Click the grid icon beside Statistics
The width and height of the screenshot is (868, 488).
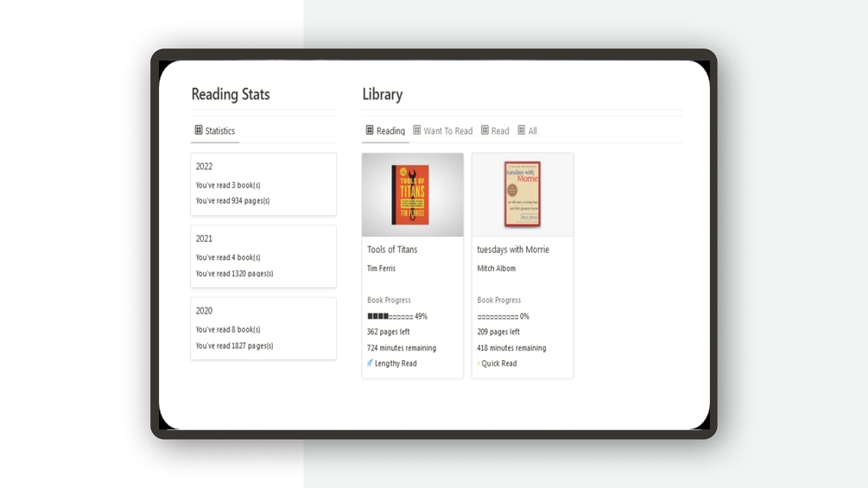pyautogui.click(x=199, y=130)
